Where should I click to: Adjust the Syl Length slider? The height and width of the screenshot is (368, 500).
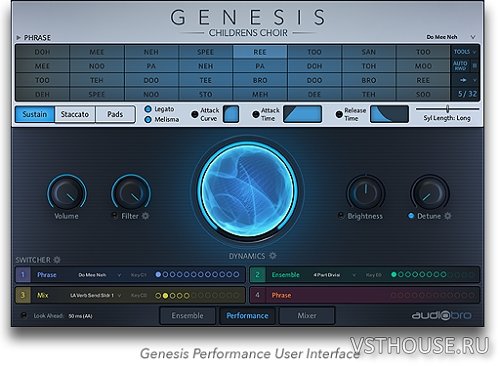tap(447, 108)
